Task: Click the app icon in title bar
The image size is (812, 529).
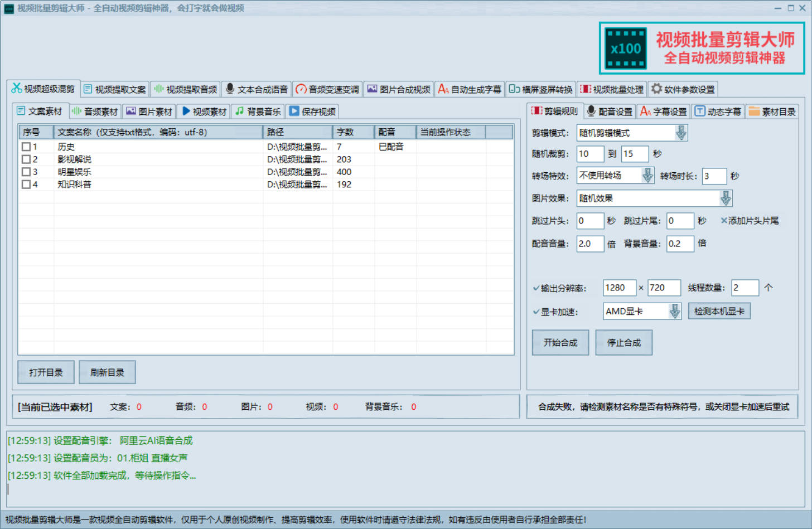Action: coord(8,8)
